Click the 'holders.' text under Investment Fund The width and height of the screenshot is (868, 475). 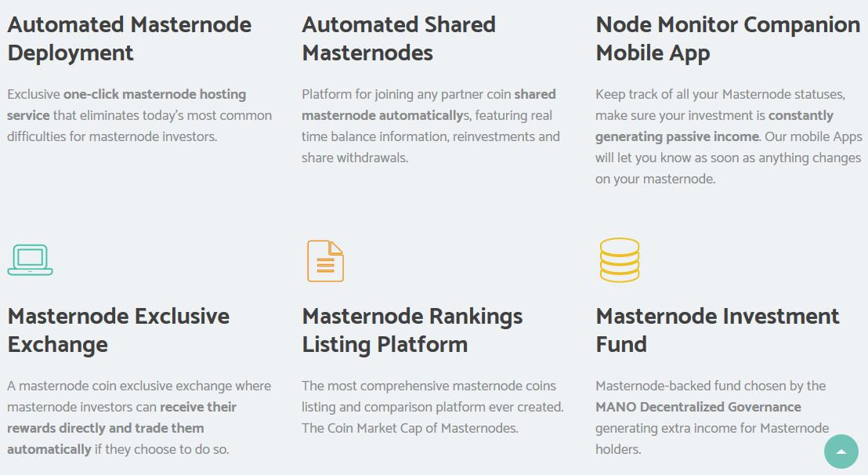point(618,449)
